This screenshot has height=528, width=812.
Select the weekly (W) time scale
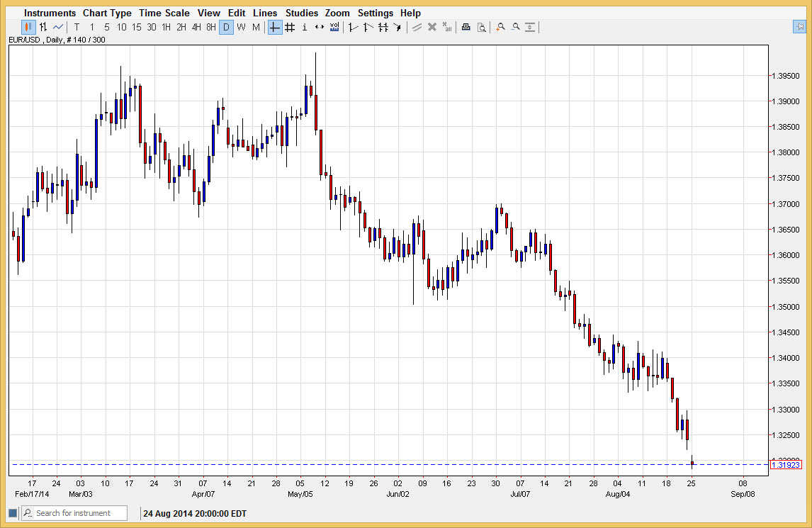click(x=241, y=28)
